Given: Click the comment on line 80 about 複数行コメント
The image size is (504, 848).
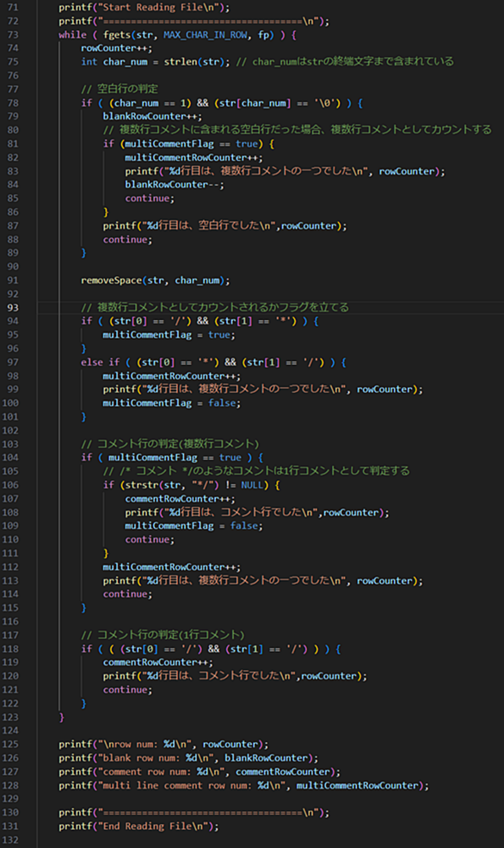Looking at the screenshot, I should (298, 130).
